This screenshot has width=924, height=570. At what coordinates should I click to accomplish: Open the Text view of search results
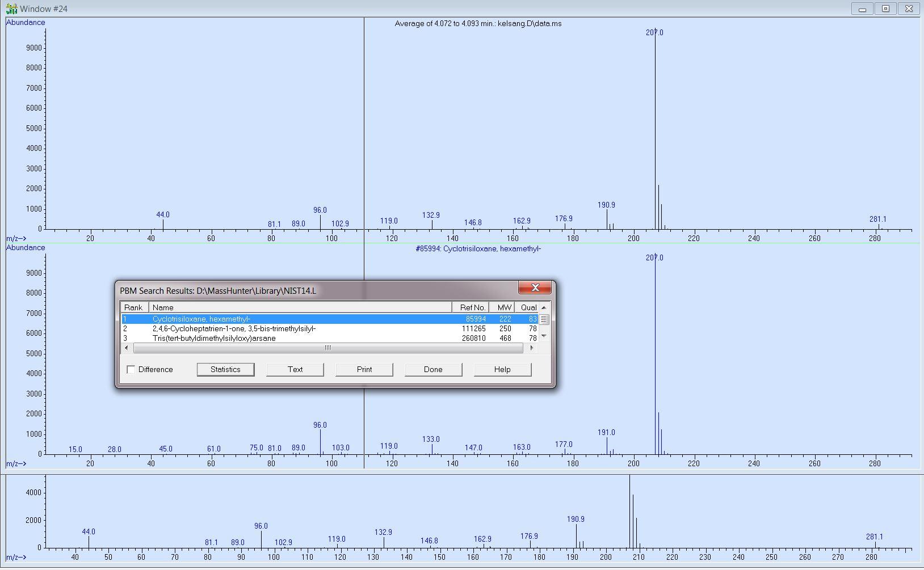295,369
